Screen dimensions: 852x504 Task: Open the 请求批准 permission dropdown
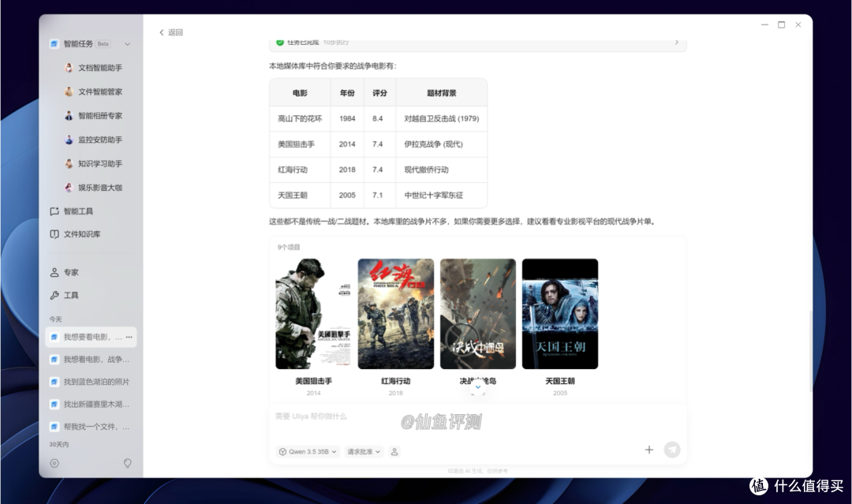(x=364, y=452)
